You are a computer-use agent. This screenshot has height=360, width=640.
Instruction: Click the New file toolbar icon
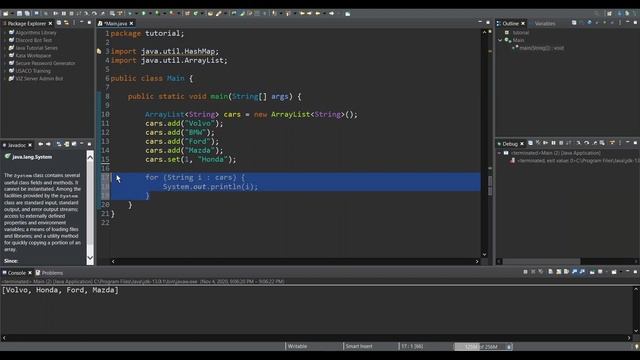point(5,13)
